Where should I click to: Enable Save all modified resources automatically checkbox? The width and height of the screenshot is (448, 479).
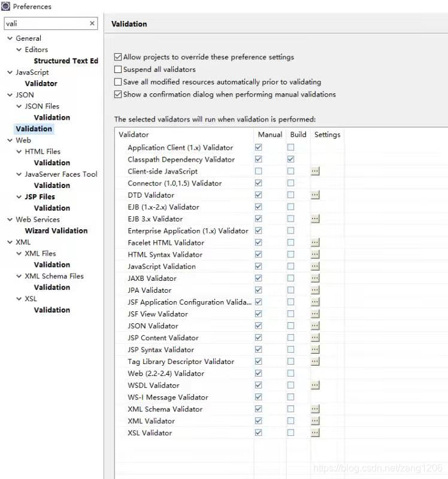[x=117, y=82]
